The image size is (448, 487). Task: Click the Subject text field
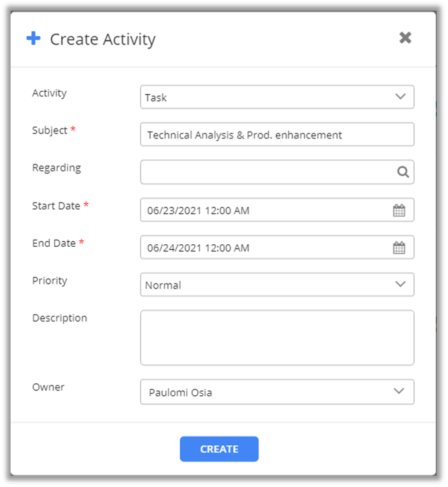[277, 134]
